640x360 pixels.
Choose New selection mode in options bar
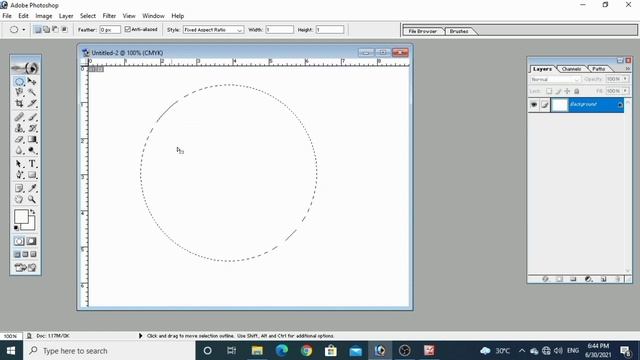tap(38, 30)
